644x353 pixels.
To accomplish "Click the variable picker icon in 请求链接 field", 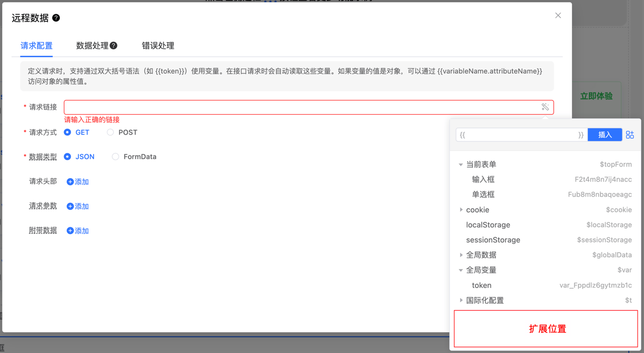I will coord(545,107).
